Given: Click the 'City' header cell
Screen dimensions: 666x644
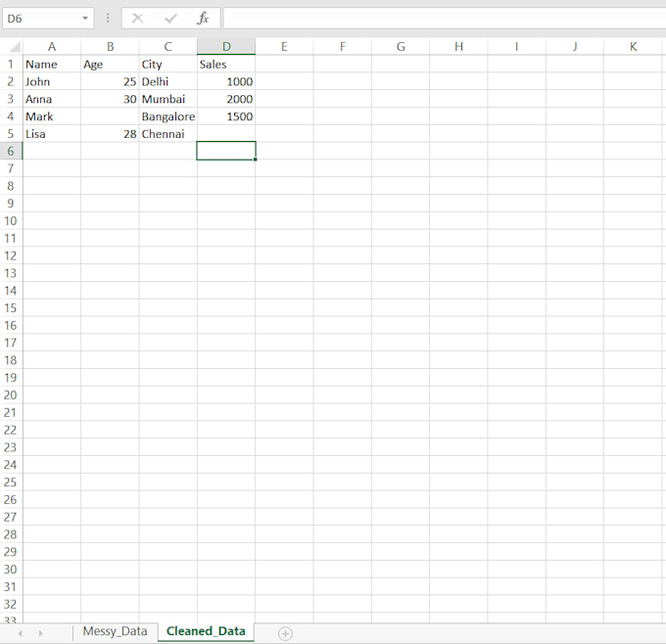Looking at the screenshot, I should click(168, 64).
